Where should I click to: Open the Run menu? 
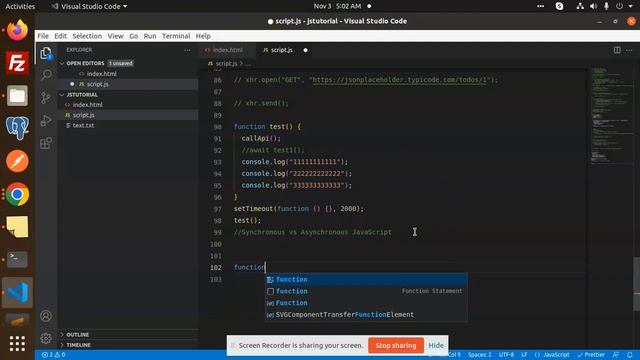[150, 36]
